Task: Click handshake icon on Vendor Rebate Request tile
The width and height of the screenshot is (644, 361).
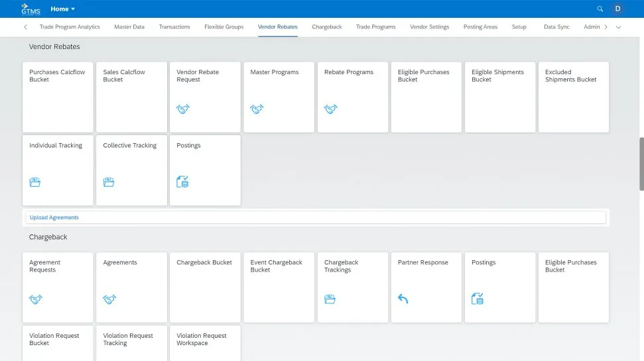Action: click(183, 109)
